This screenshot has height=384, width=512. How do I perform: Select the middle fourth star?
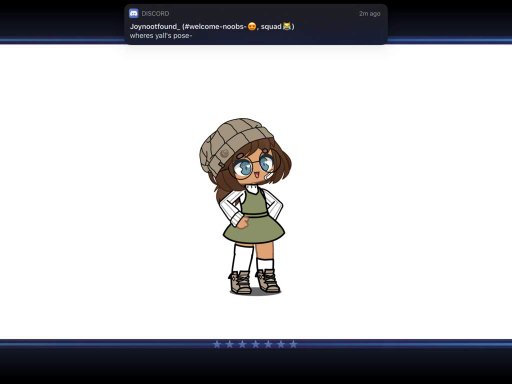pos(255,344)
